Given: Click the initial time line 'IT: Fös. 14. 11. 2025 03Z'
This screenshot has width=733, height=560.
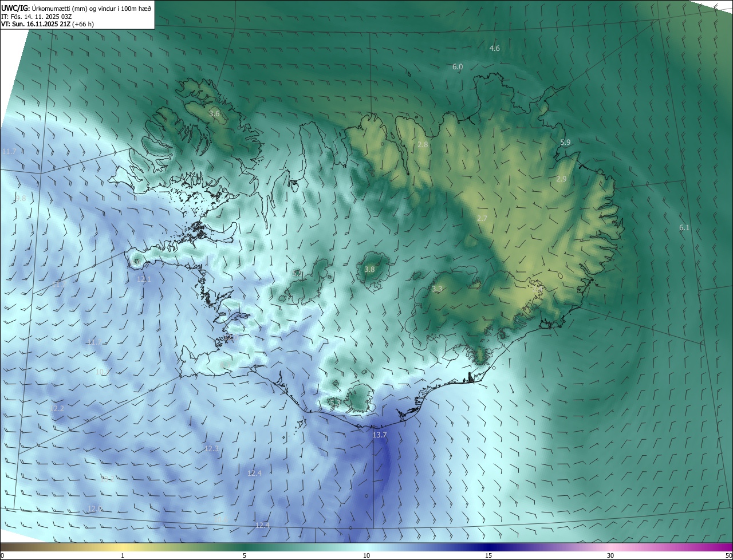Looking at the screenshot, I should click(x=36, y=16).
